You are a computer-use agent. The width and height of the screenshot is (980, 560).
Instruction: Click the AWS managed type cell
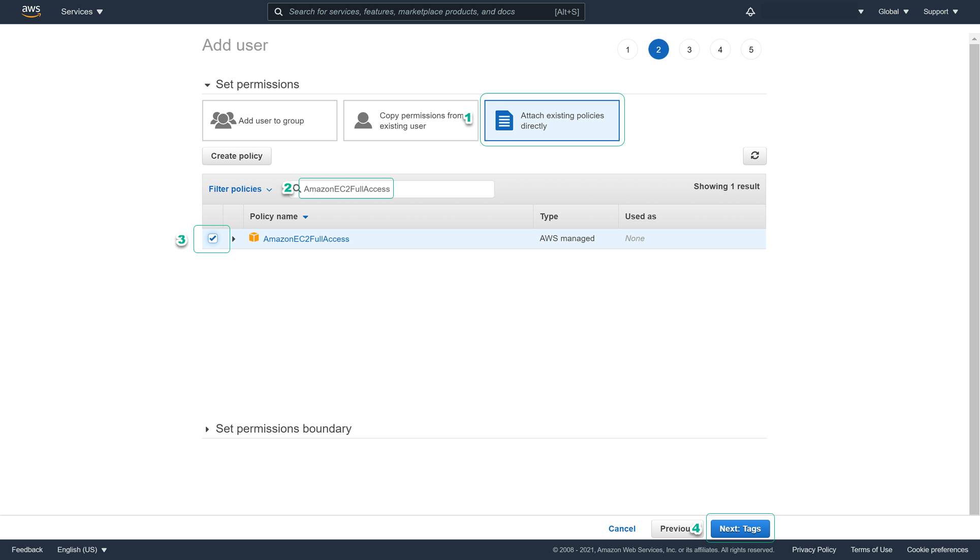(x=567, y=238)
